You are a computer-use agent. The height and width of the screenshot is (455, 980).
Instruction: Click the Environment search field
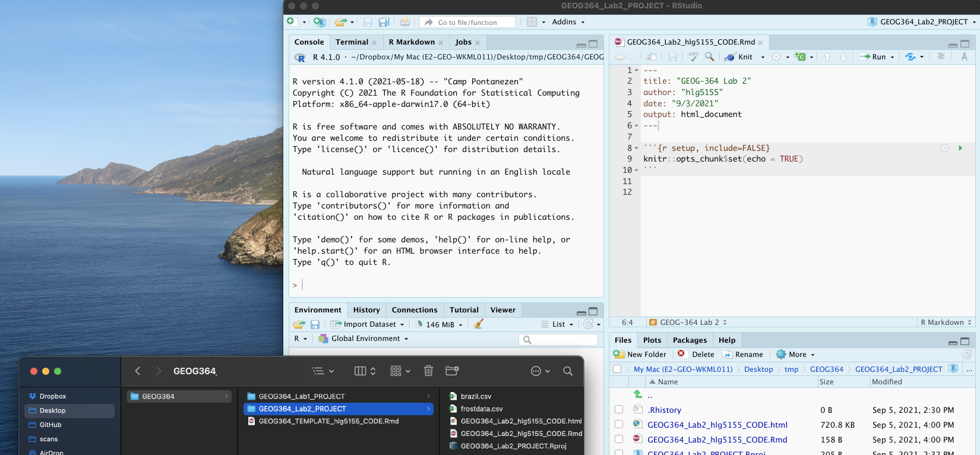[x=558, y=339]
